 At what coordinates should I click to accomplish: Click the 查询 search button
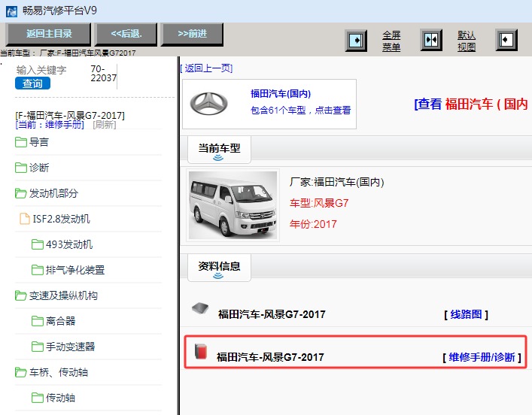pyautogui.click(x=32, y=83)
